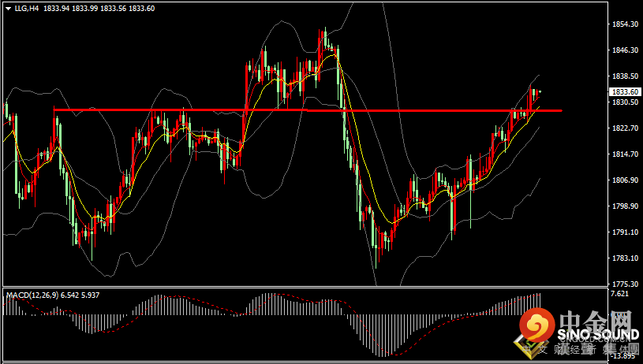Click the open price 1833.94 in header

pyautogui.click(x=56, y=8)
